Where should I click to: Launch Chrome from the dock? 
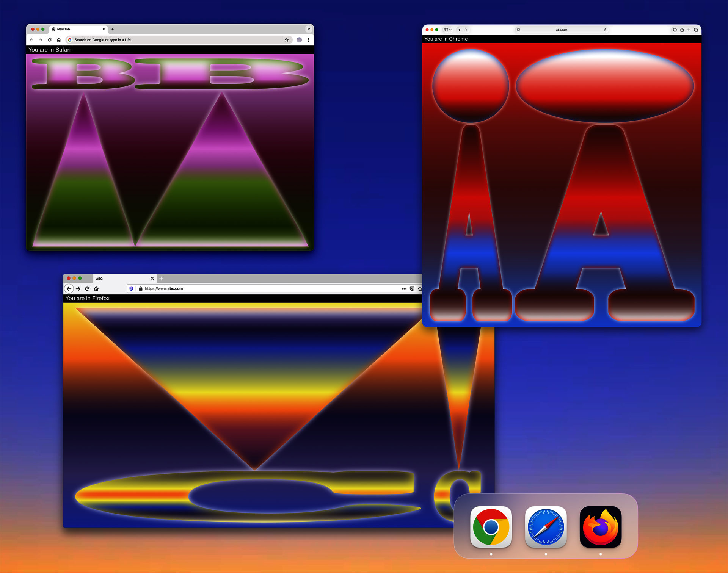pyautogui.click(x=491, y=527)
